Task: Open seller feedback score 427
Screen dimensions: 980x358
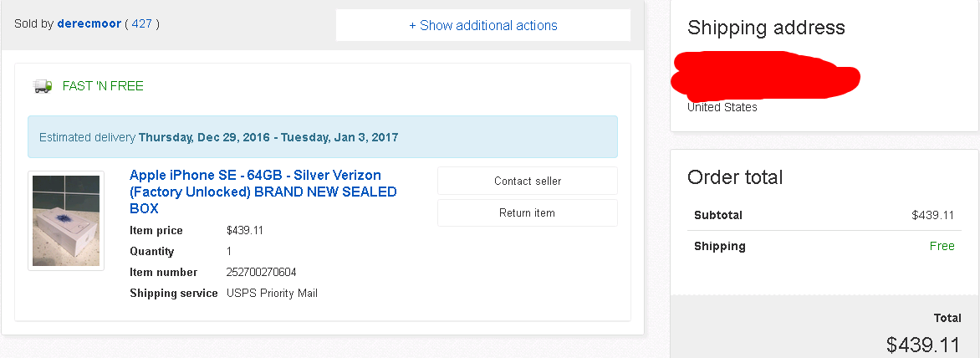Action: (x=142, y=24)
